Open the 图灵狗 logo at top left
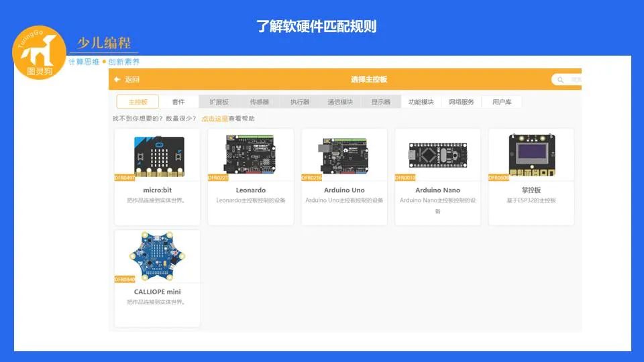This screenshot has width=644, height=362. tap(40, 52)
